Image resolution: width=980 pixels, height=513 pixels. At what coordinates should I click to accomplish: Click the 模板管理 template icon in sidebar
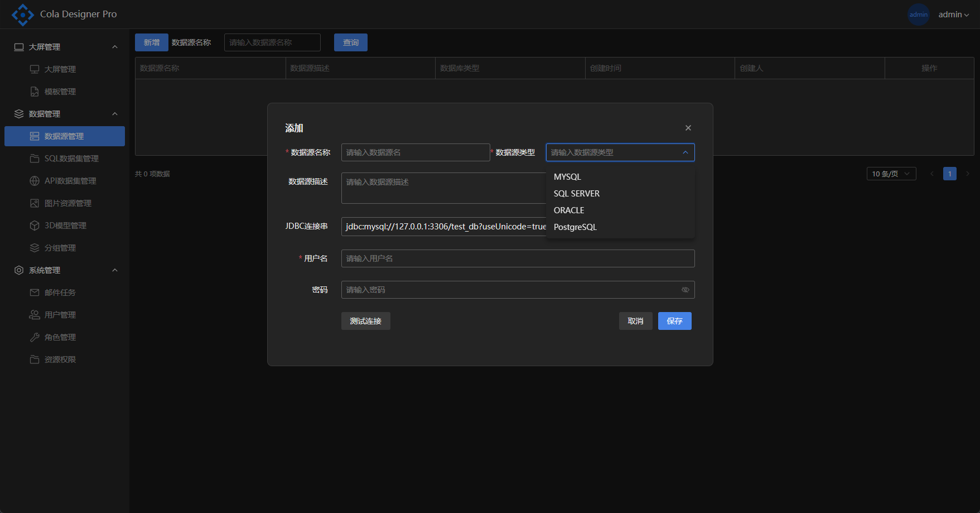pyautogui.click(x=35, y=92)
